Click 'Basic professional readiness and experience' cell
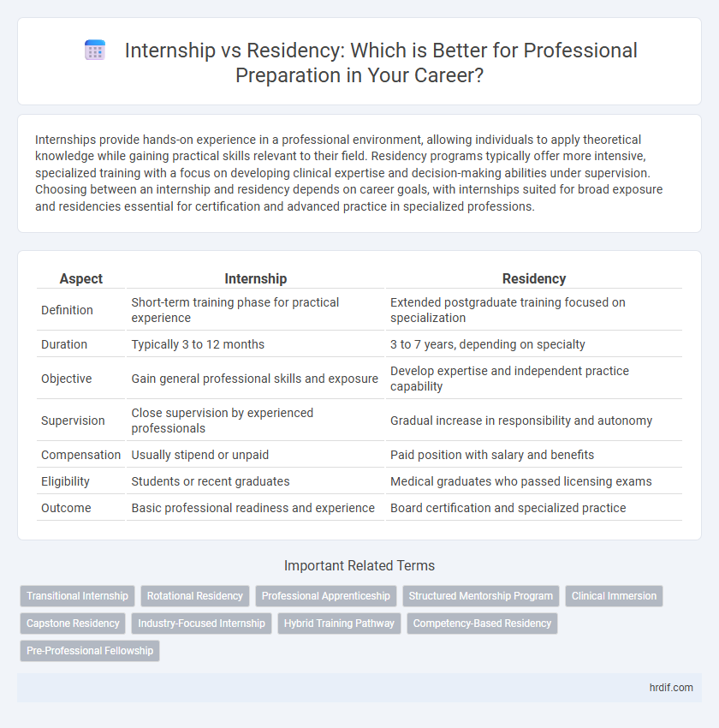 coord(255,508)
